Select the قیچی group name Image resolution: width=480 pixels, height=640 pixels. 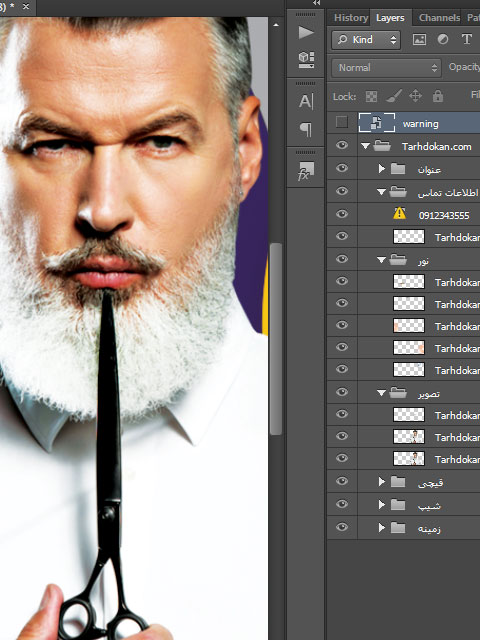tap(430, 483)
